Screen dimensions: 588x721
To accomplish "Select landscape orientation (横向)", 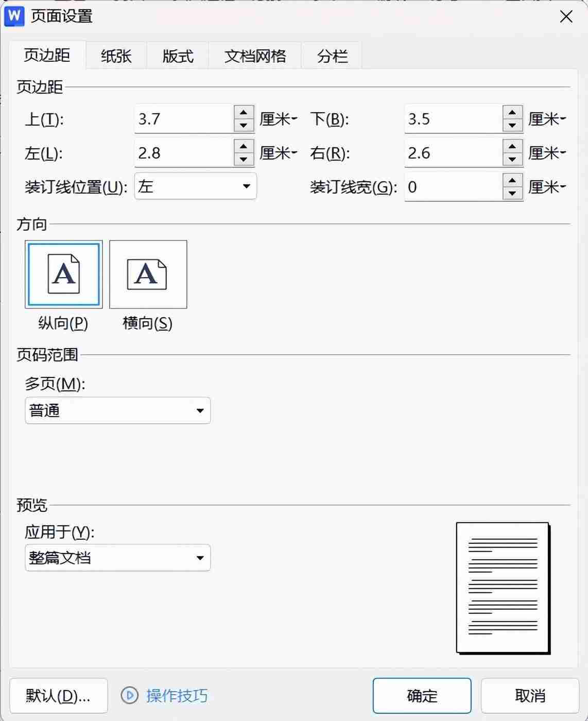I will [x=148, y=274].
